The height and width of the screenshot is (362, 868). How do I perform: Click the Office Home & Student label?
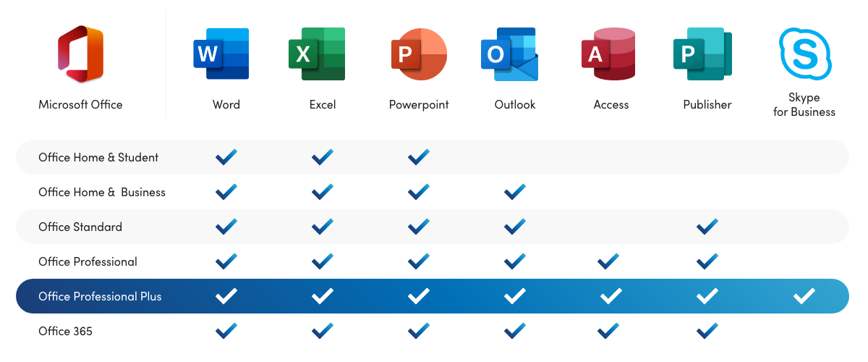coord(98,157)
